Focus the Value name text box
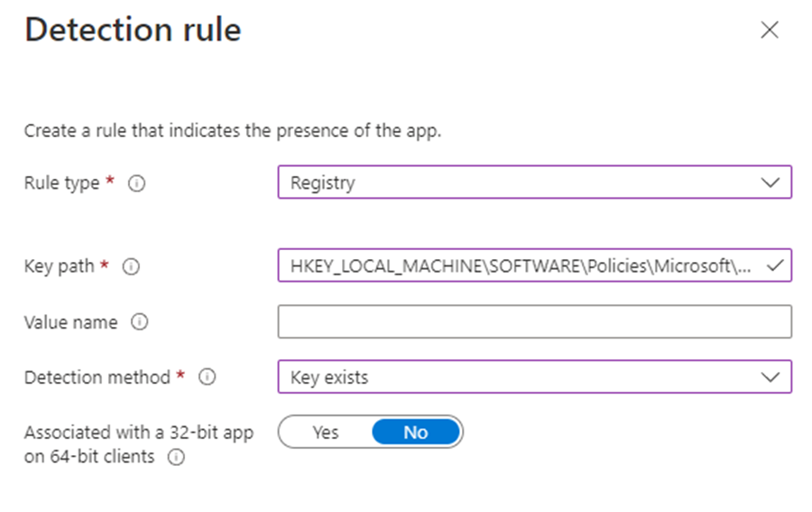812x512 pixels. coord(534,322)
